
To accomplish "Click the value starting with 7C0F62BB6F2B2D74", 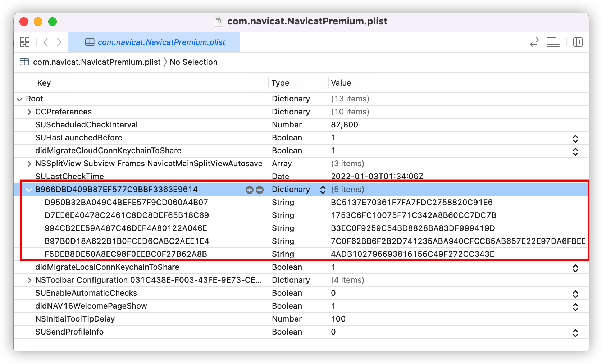I will 458,241.
